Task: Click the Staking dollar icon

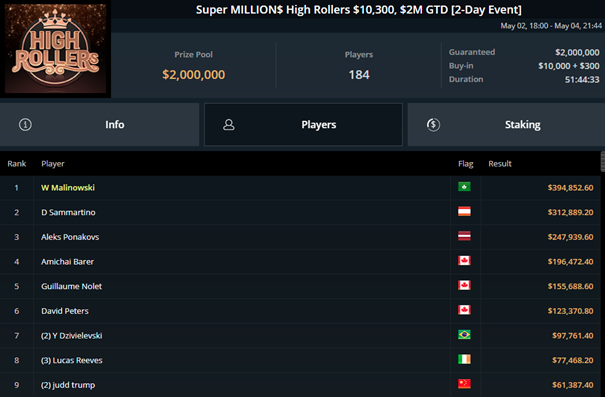Action: [433, 125]
